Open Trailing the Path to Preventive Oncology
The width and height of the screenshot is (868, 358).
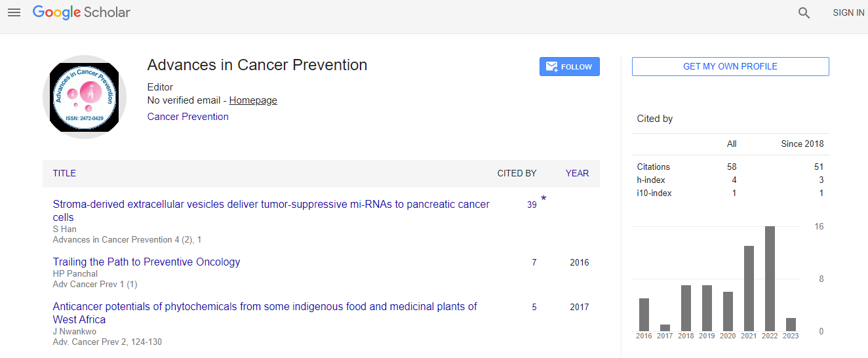pos(146,262)
